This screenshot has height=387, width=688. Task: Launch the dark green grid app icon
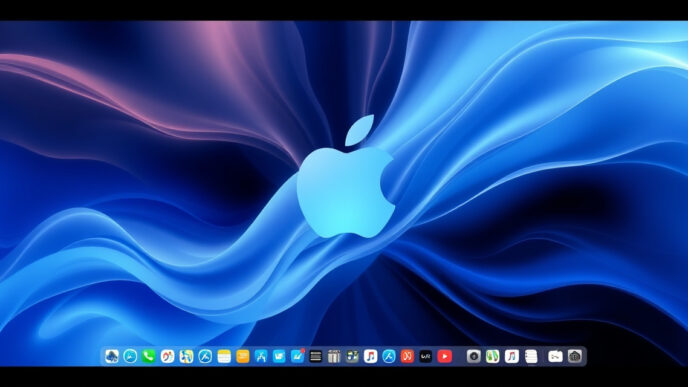point(352,356)
